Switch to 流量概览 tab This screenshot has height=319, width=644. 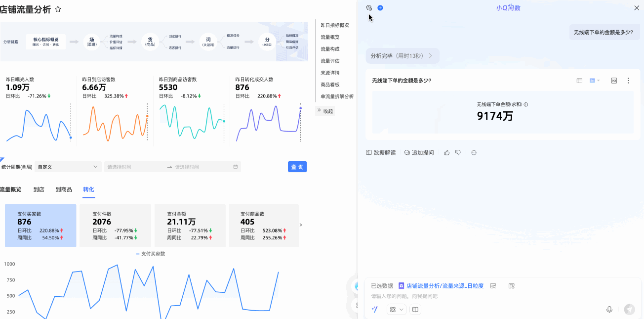coord(10,189)
